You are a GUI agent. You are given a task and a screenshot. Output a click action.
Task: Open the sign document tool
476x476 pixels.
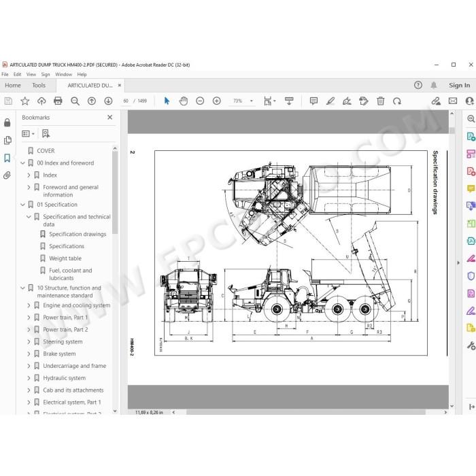pyautogui.click(x=347, y=101)
